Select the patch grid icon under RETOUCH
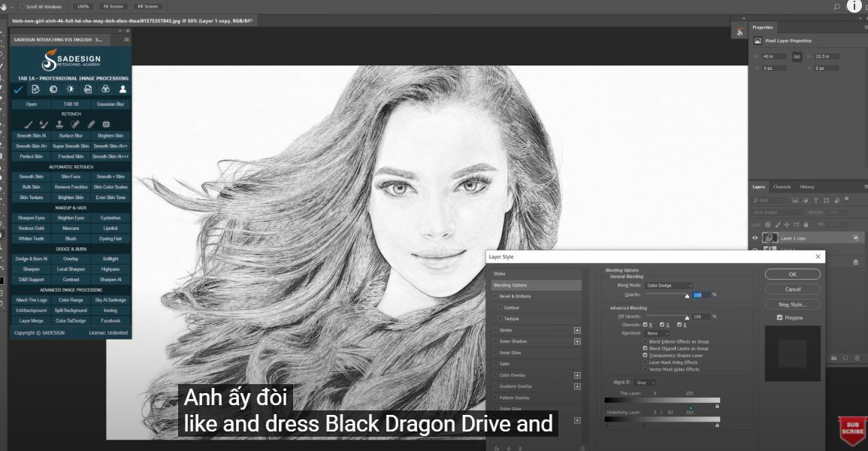This screenshot has width=868, height=451. pyautogui.click(x=106, y=125)
